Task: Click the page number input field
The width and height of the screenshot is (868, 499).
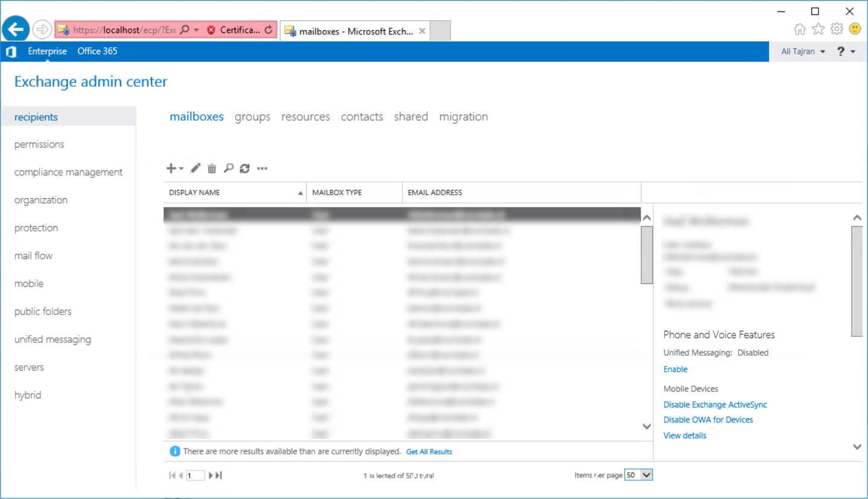Action: [195, 475]
